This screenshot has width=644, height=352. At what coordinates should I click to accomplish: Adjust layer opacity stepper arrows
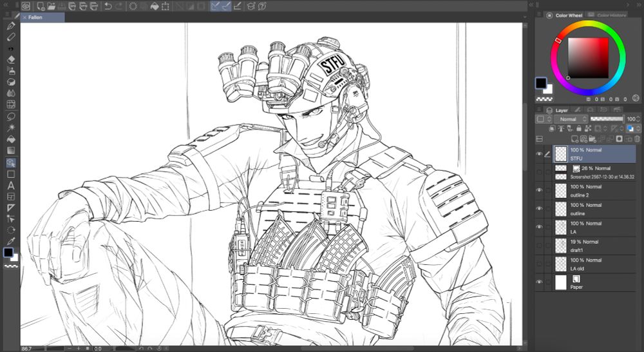point(638,119)
